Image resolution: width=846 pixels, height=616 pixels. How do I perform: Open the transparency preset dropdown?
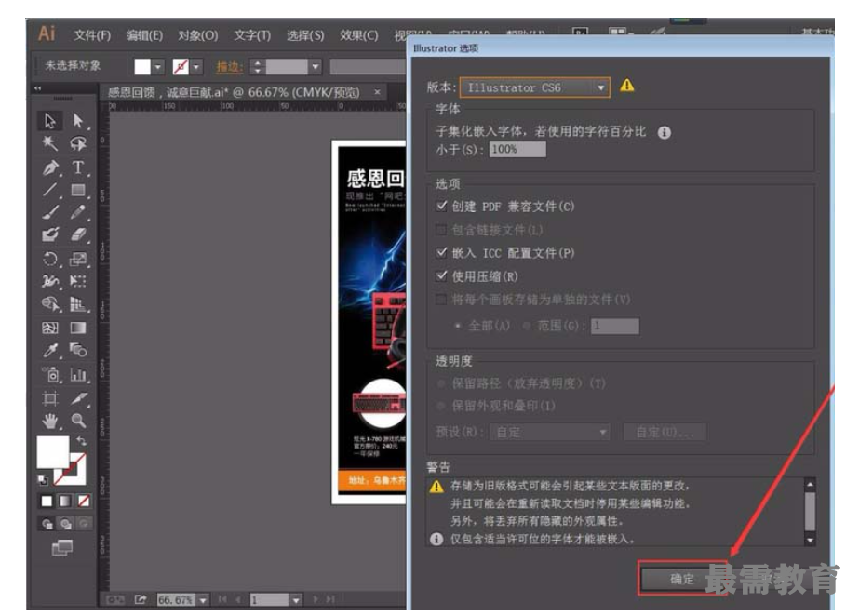(550, 432)
